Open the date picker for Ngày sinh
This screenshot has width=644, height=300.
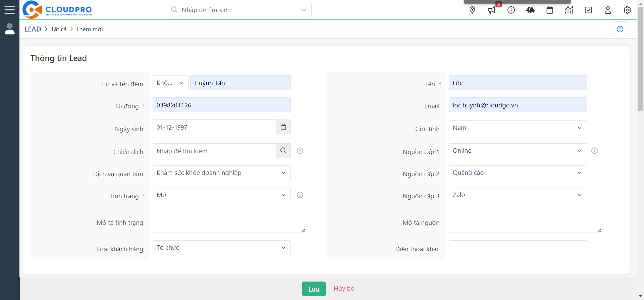[283, 127]
